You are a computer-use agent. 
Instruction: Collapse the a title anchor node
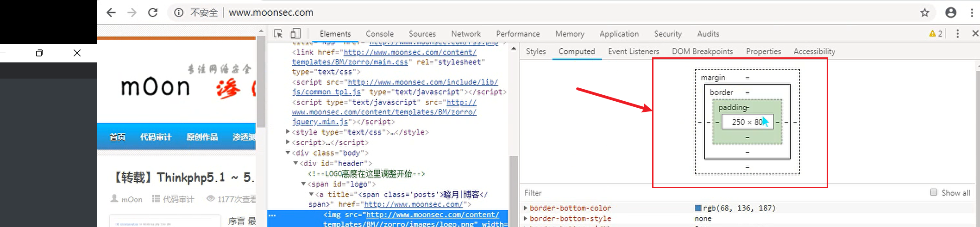[x=311, y=194]
